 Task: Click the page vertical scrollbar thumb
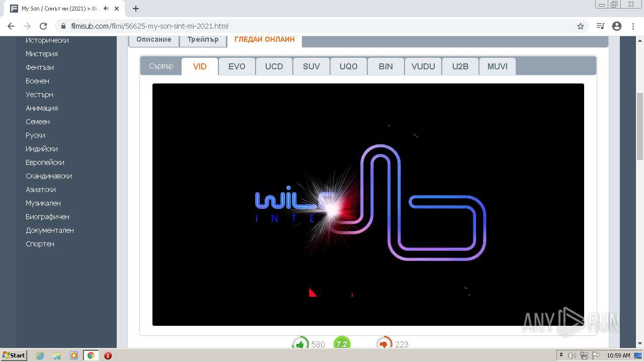[640, 127]
